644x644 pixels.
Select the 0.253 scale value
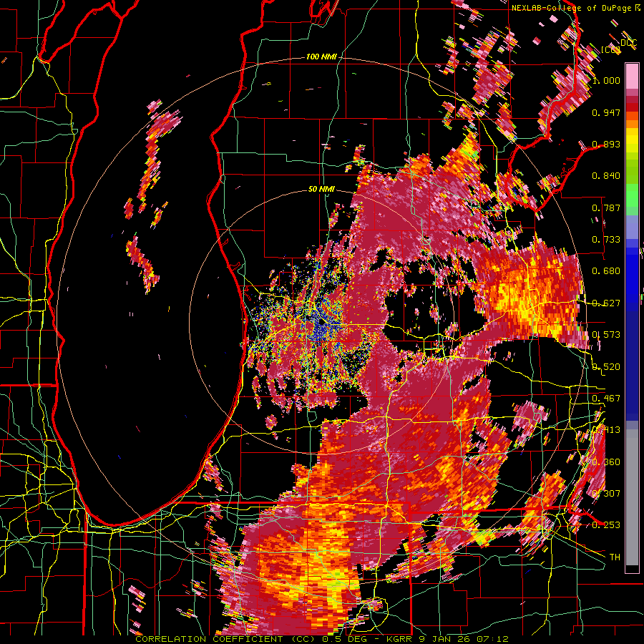point(606,525)
